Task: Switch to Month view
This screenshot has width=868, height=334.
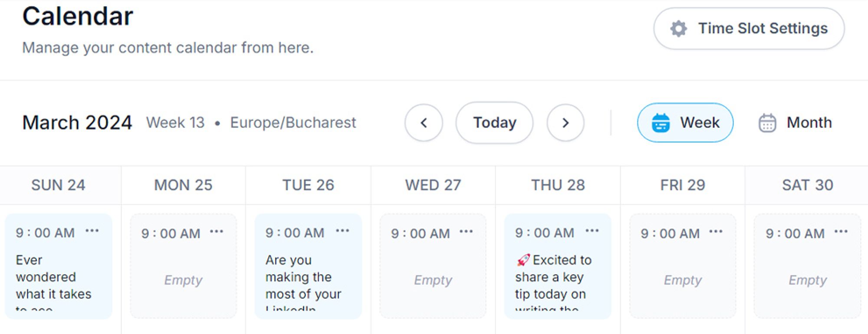Action: [795, 123]
